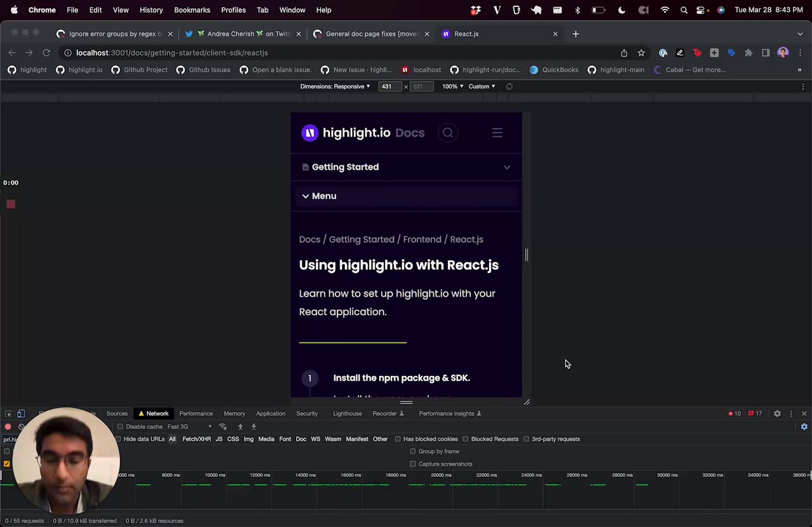
Task: Open DevTools settings gear
Action: point(777,413)
